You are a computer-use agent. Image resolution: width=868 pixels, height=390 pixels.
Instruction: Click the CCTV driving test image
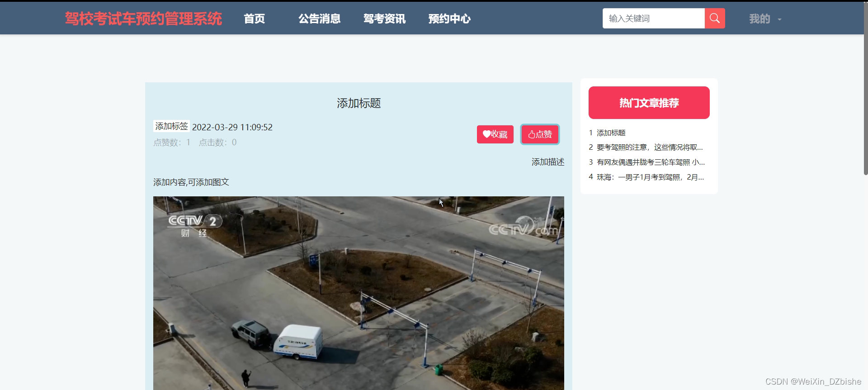pyautogui.click(x=359, y=293)
